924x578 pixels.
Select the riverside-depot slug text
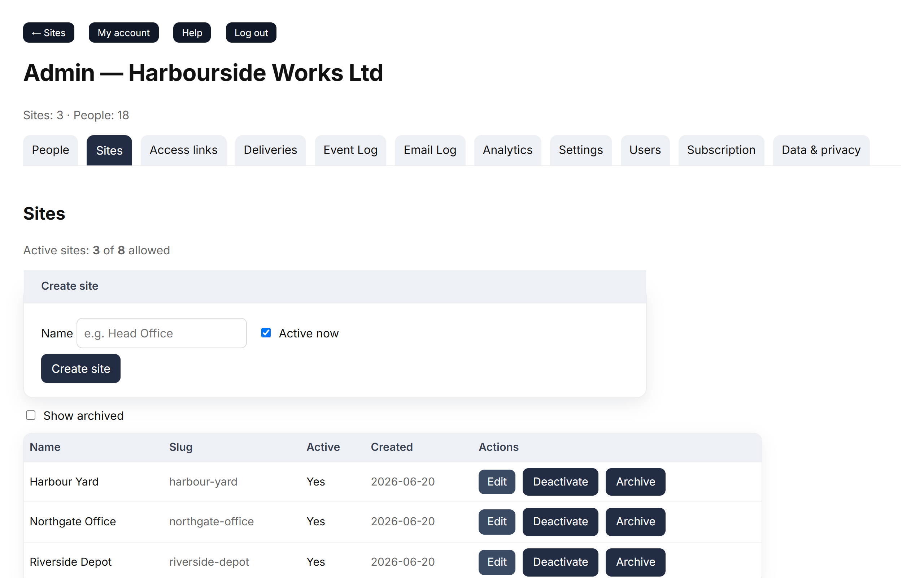(209, 562)
